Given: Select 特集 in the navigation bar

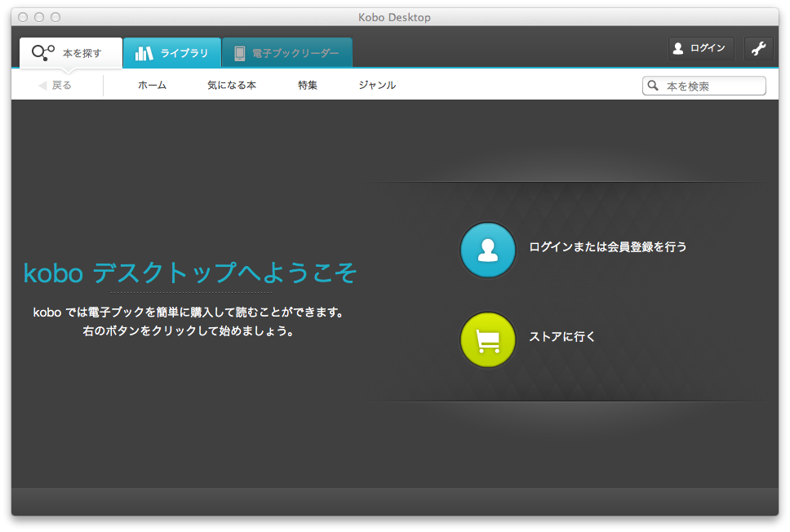Looking at the screenshot, I should point(308,85).
